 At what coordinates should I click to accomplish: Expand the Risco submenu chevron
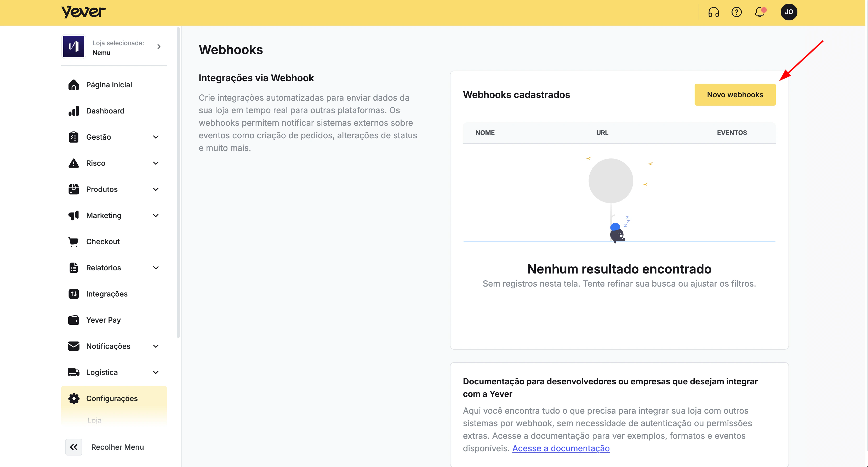(156, 163)
